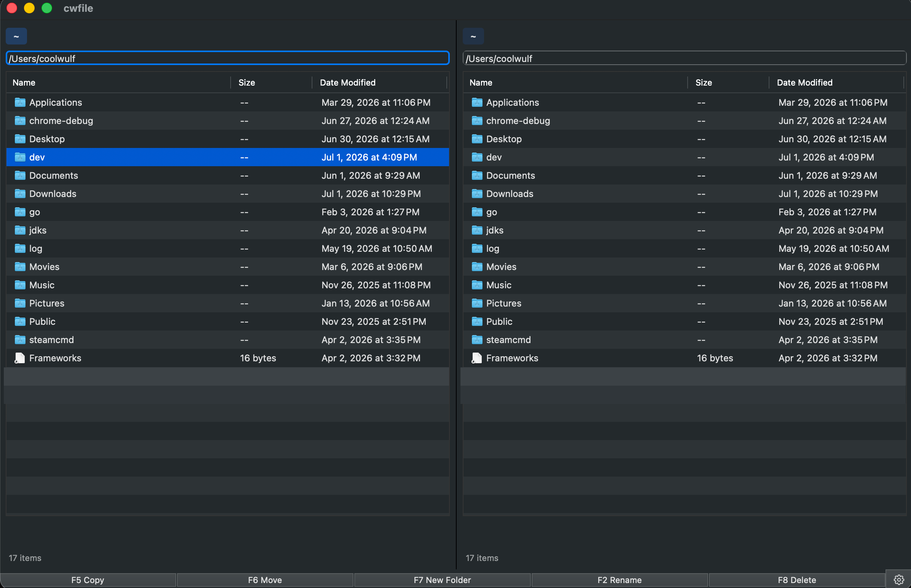The height and width of the screenshot is (588, 911).
Task: Click the F2 Rename button
Action: [619, 580]
